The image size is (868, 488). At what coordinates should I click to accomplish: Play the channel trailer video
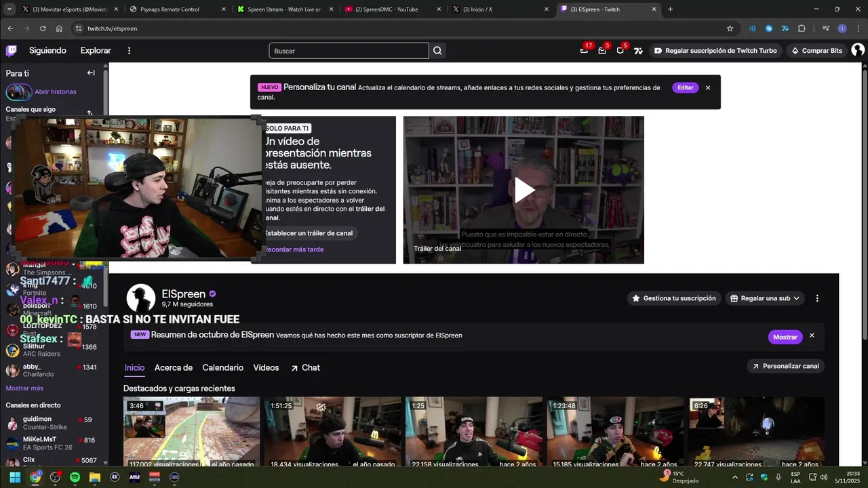[524, 190]
